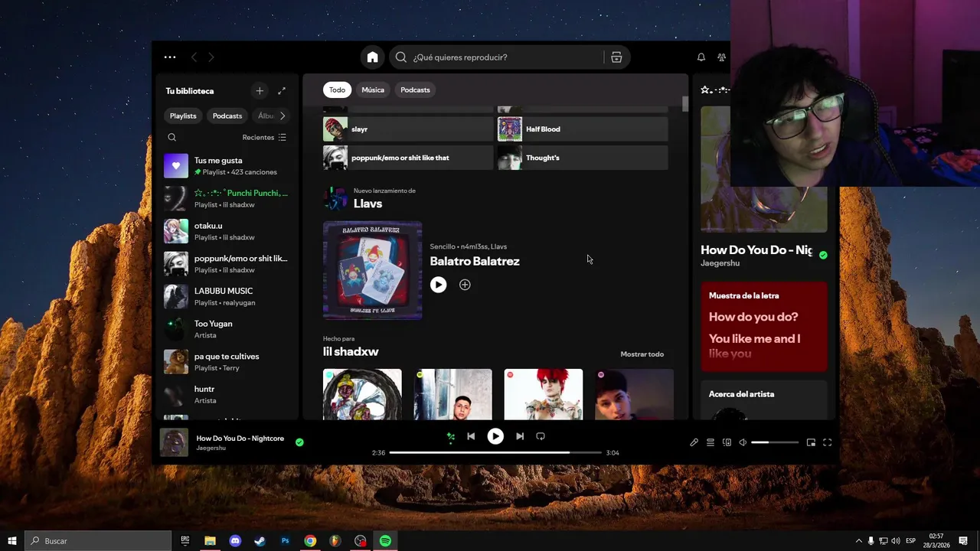The width and height of the screenshot is (980, 551).
Task: Play Balatro Balatrez single
Action: click(438, 285)
